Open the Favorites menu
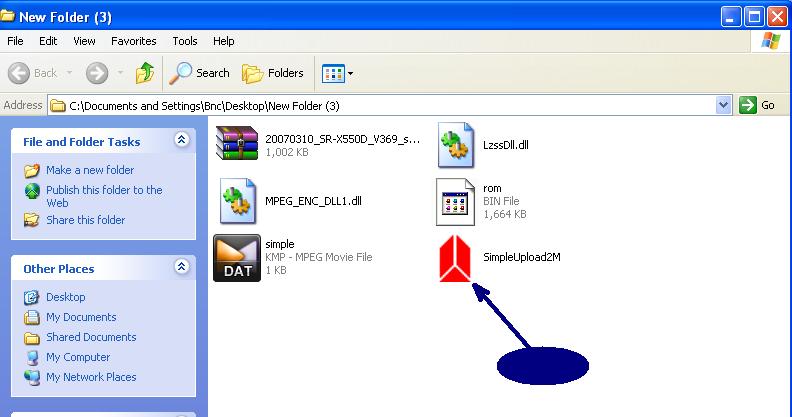 pos(133,41)
